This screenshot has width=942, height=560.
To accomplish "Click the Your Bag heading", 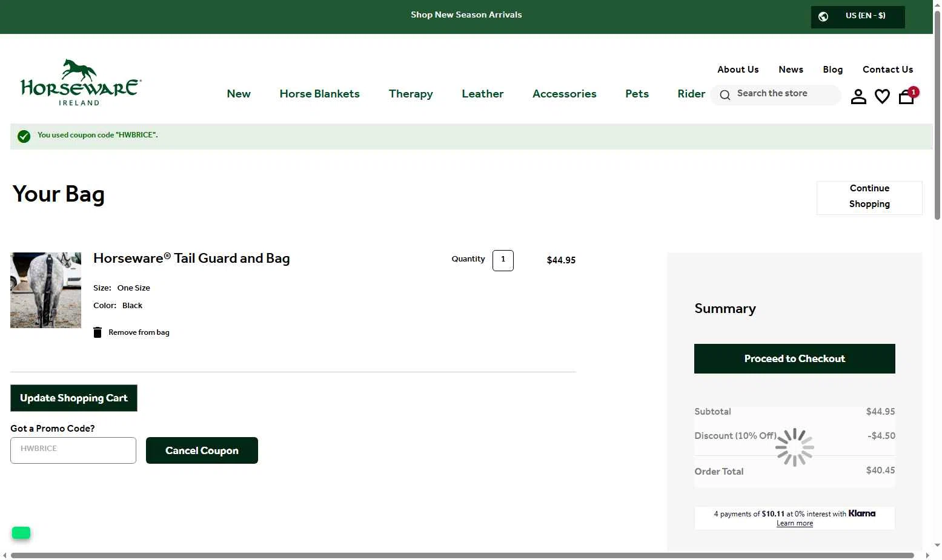I will click(59, 194).
